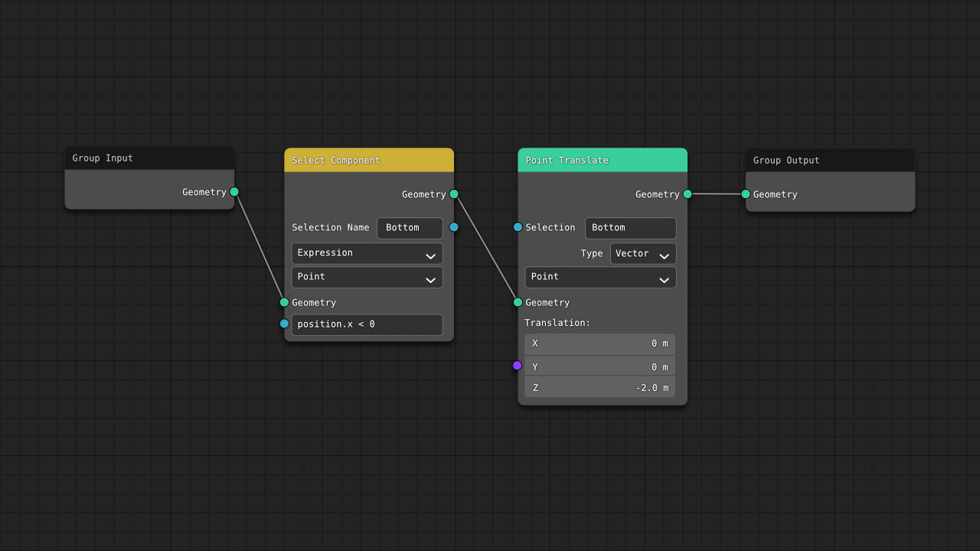Click the 'Type' label in Point Translate
Viewport: 980px width, 551px height.
pos(592,253)
